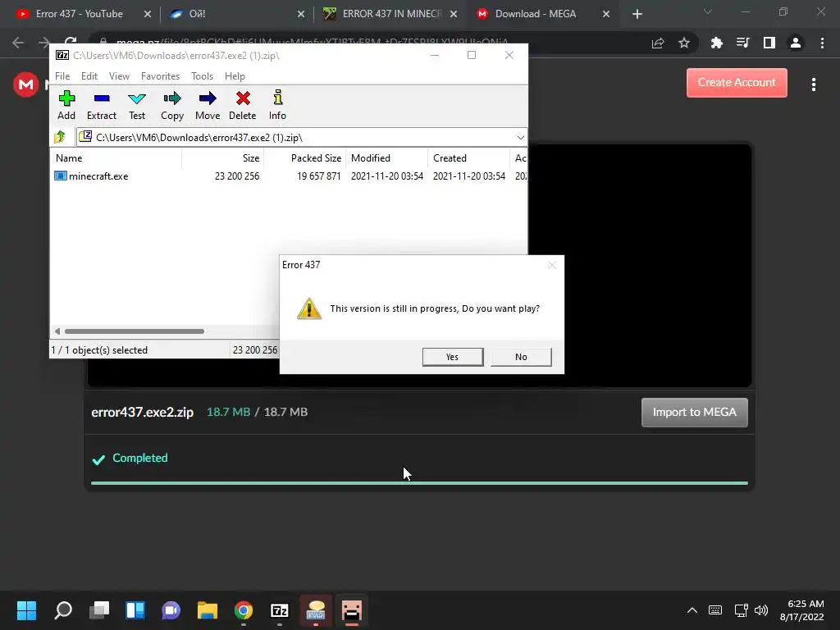The height and width of the screenshot is (630, 840).
Task: Toggle the Chrome side panel icon
Action: point(769,43)
